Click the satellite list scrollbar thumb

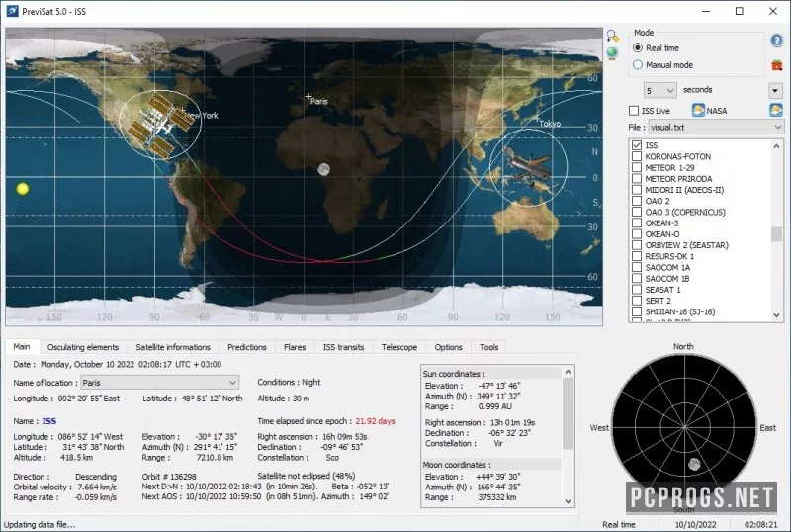pos(776,234)
